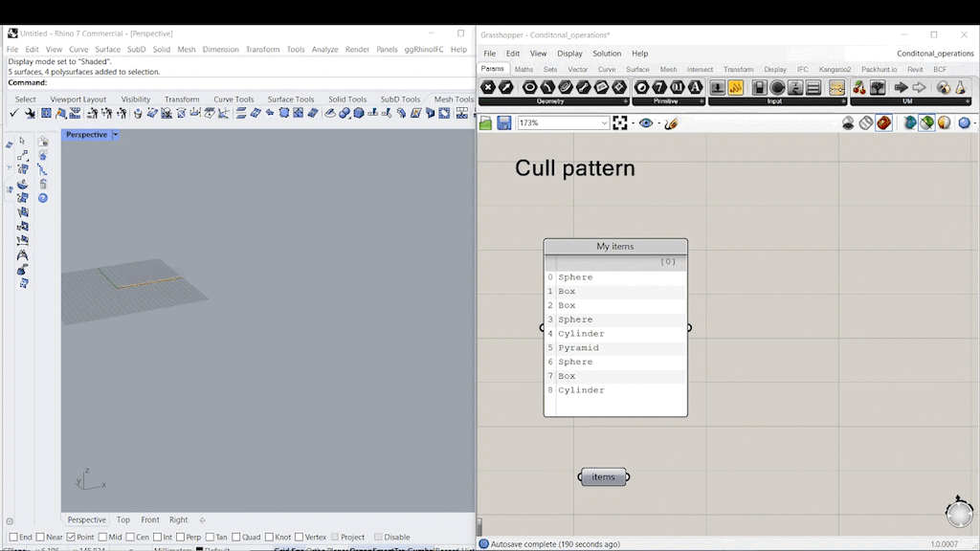Enable the Vertex osnap checkbox
The image size is (980, 551).
[x=299, y=538]
